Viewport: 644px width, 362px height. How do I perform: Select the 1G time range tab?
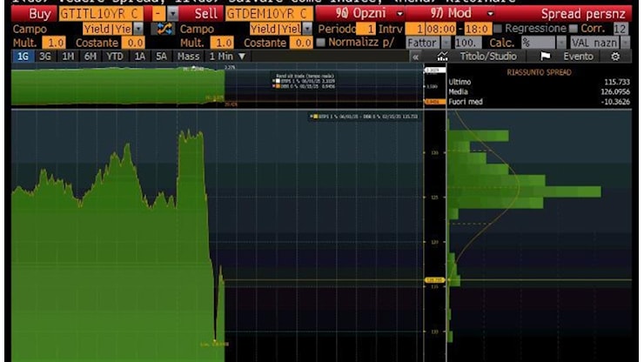[x=23, y=57]
